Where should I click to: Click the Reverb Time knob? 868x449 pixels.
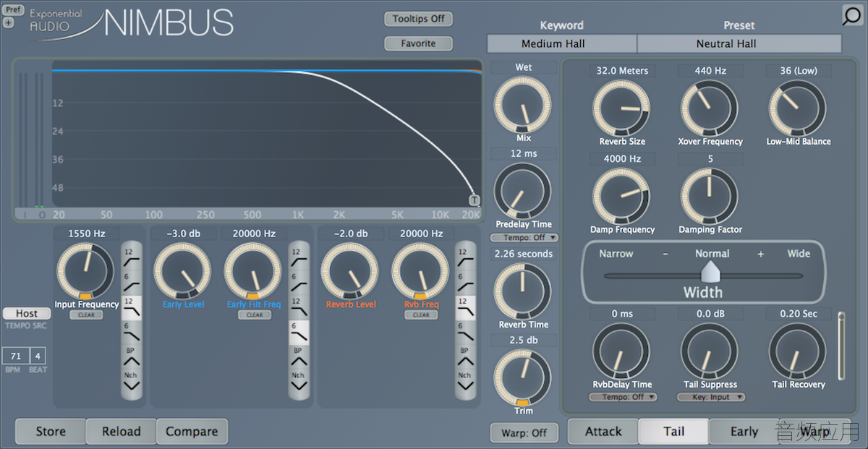[523, 291]
